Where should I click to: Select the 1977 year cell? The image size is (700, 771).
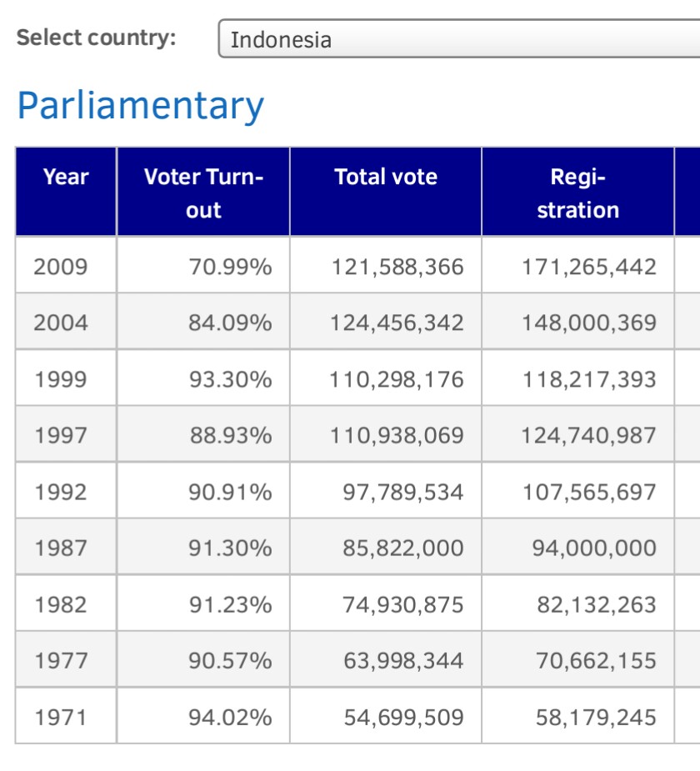point(61,660)
